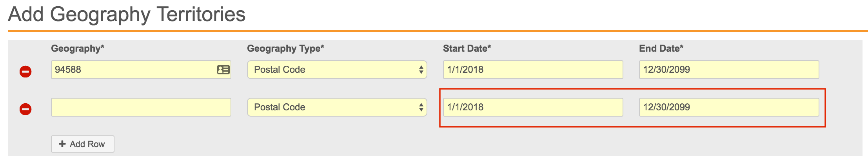Click the Geography column label
868x162 pixels.
tap(78, 49)
